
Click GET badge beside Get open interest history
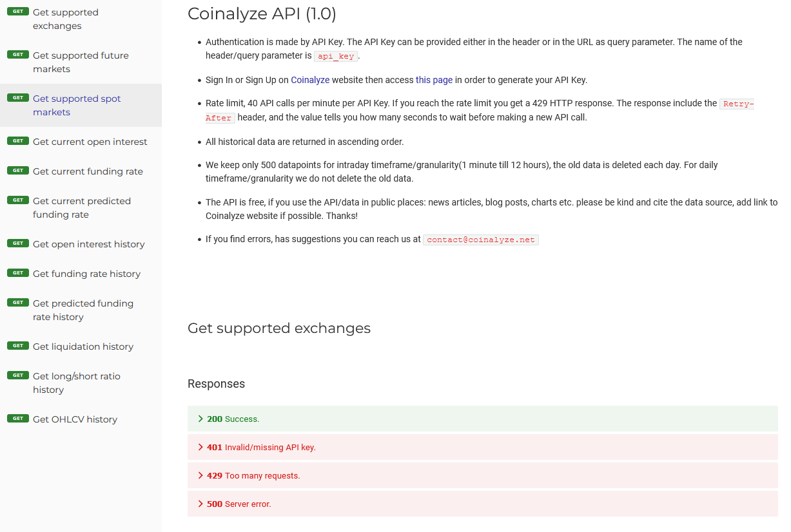18,243
